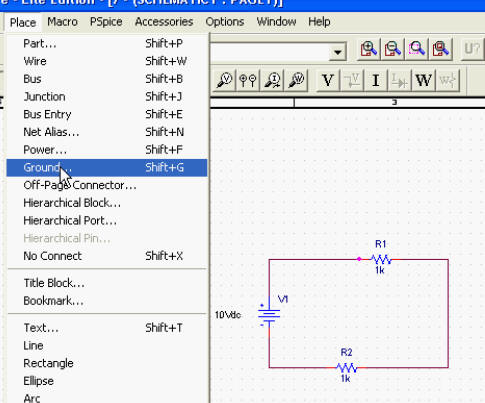The width and height of the screenshot is (485, 403).
Task: Open the PSpice menu
Action: click(106, 22)
